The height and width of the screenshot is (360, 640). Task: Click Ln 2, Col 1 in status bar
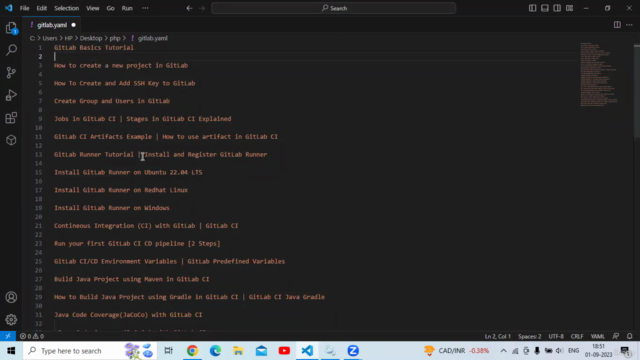(498, 336)
